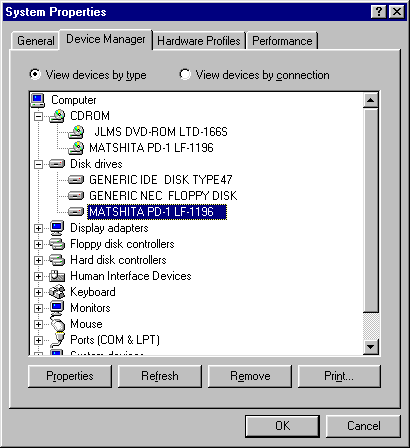The height and width of the screenshot is (448, 410).
Task: Click the drive icon beside the highlighted MATSHITA PD-1
Action: point(76,212)
